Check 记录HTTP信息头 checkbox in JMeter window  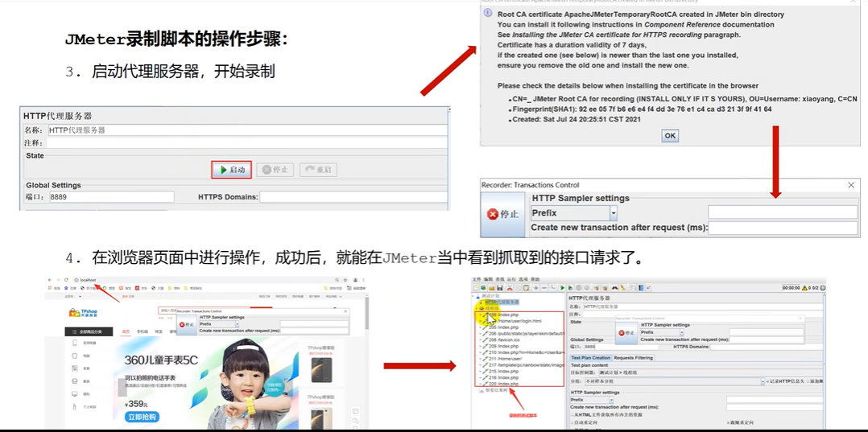click(767, 381)
